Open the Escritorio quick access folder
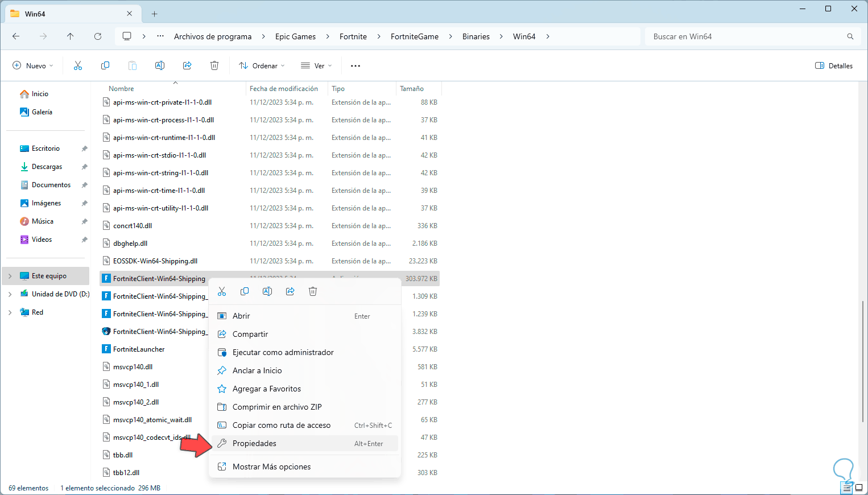 pos(46,148)
